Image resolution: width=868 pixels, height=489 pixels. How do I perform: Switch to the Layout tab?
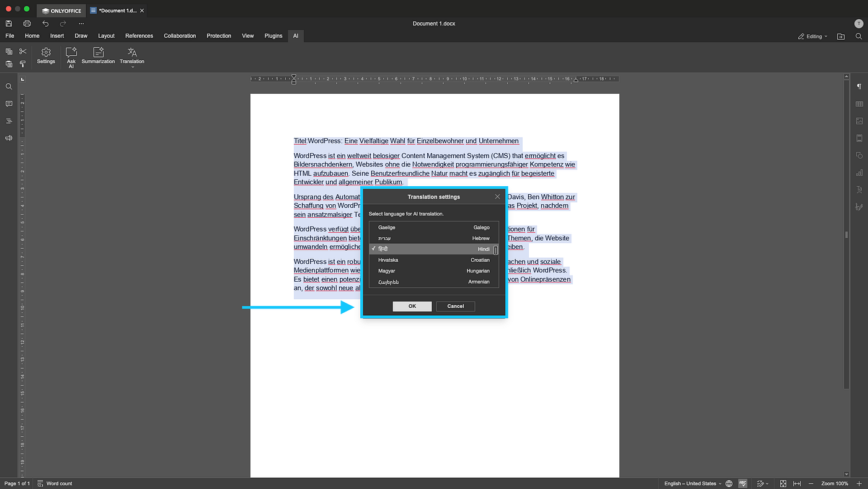pos(106,36)
